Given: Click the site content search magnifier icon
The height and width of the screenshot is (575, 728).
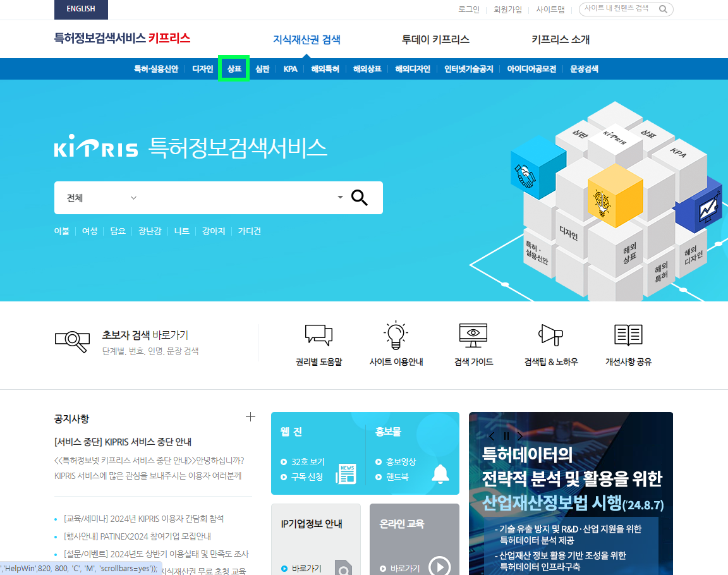Looking at the screenshot, I should click(x=663, y=9).
